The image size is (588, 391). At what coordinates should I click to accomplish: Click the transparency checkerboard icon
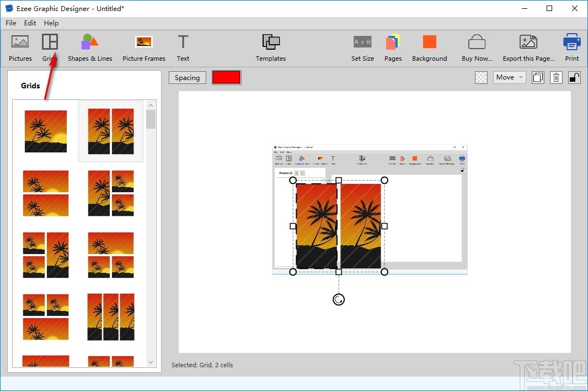coord(481,77)
